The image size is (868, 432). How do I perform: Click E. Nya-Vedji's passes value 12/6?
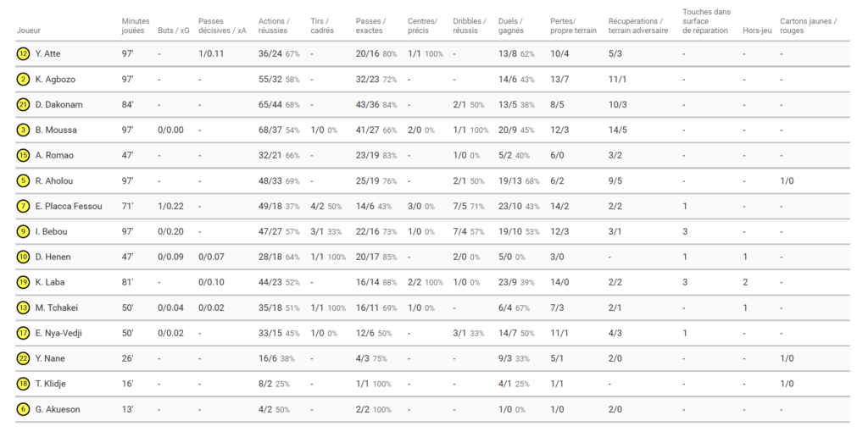tap(365, 333)
